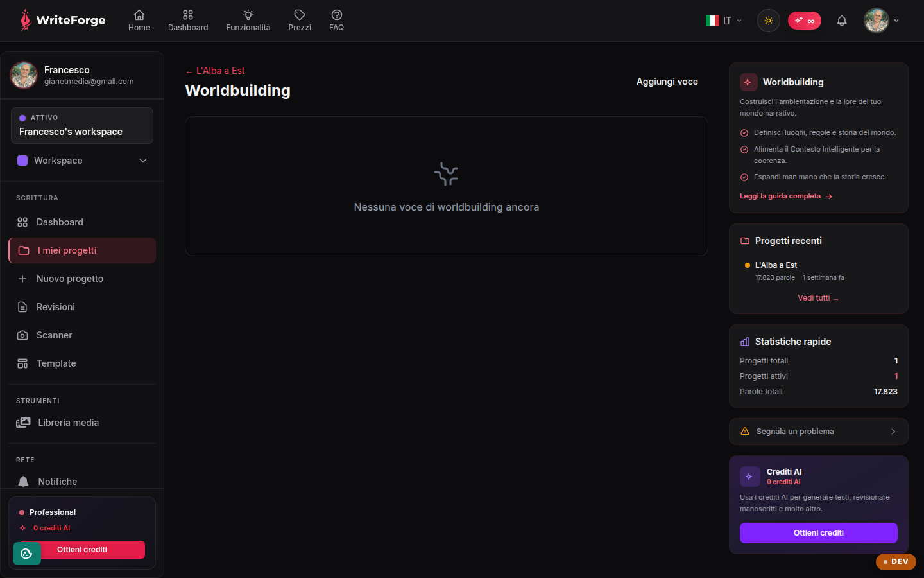Viewport: 924px width, 578px height.
Task: Open the IT language dropdown
Action: coord(724,21)
